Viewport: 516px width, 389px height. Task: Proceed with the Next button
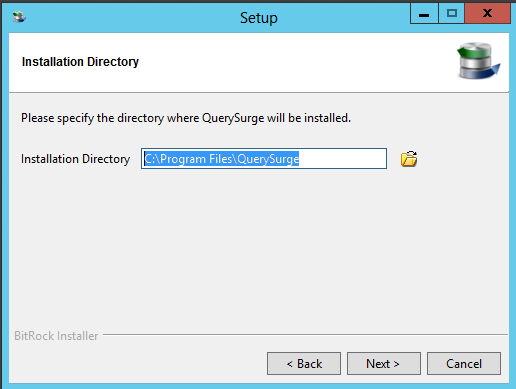[x=384, y=363]
